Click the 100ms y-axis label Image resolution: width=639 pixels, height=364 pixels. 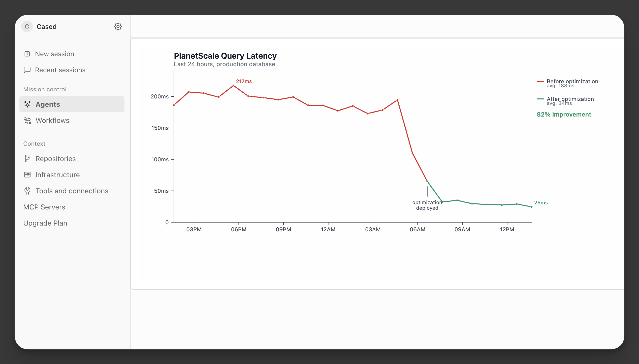coord(160,159)
